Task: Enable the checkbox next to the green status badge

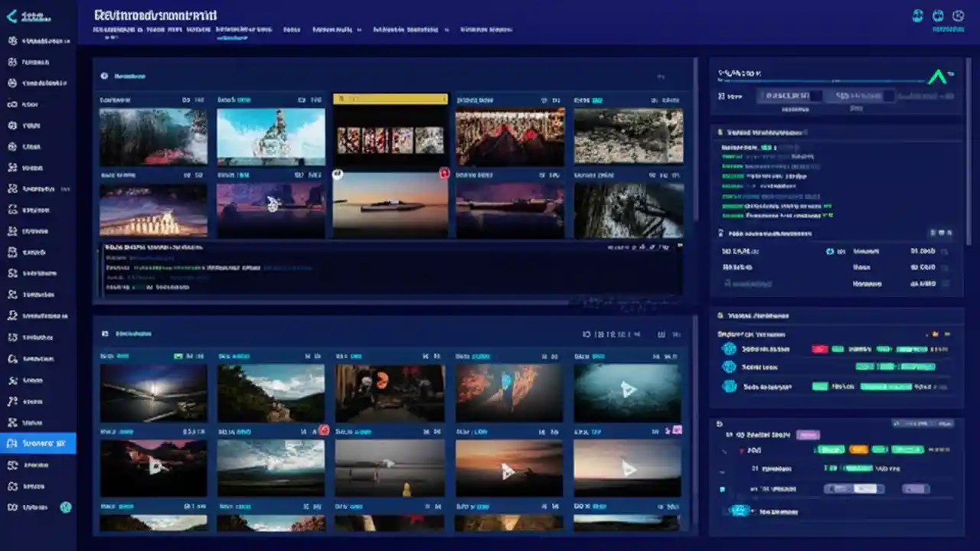Action: point(723,488)
